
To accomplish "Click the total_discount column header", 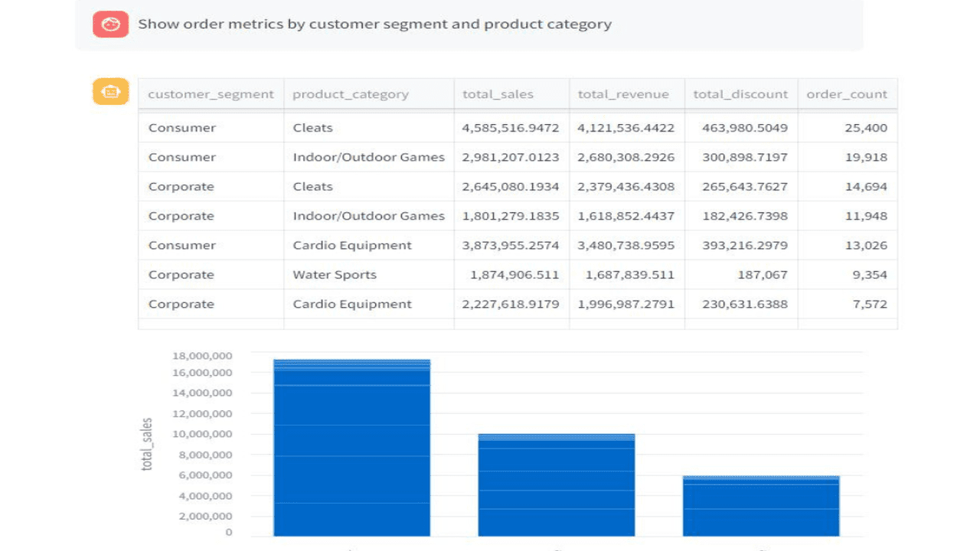I will point(740,95).
